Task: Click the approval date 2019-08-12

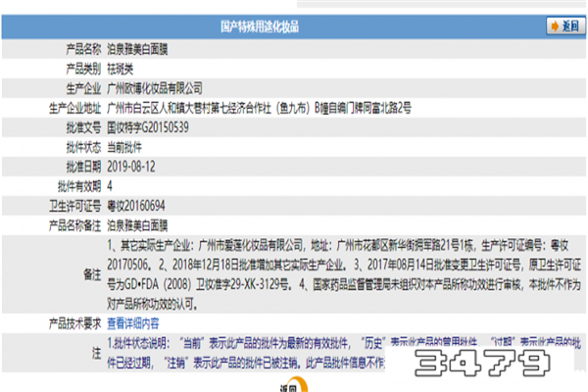Action: pyautogui.click(x=133, y=165)
